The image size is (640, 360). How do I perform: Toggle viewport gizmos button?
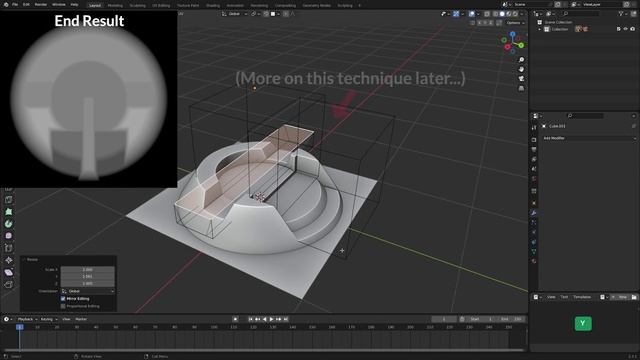pyautogui.click(x=456, y=14)
